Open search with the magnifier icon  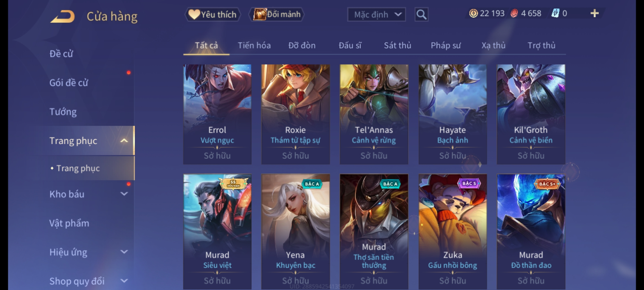coord(421,15)
